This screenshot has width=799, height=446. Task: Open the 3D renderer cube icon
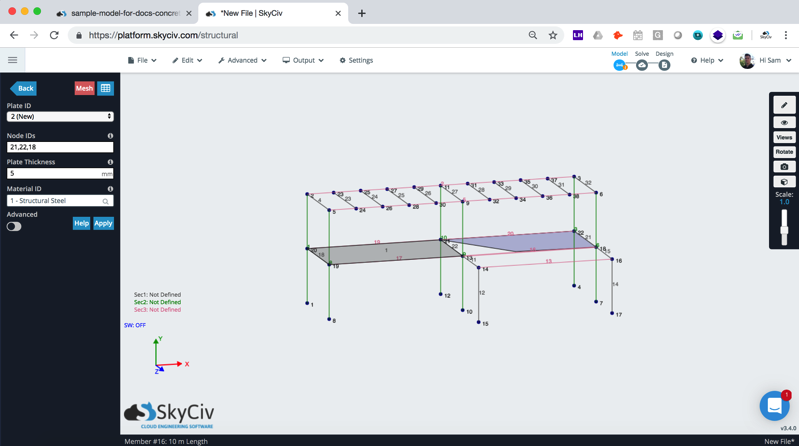click(784, 181)
